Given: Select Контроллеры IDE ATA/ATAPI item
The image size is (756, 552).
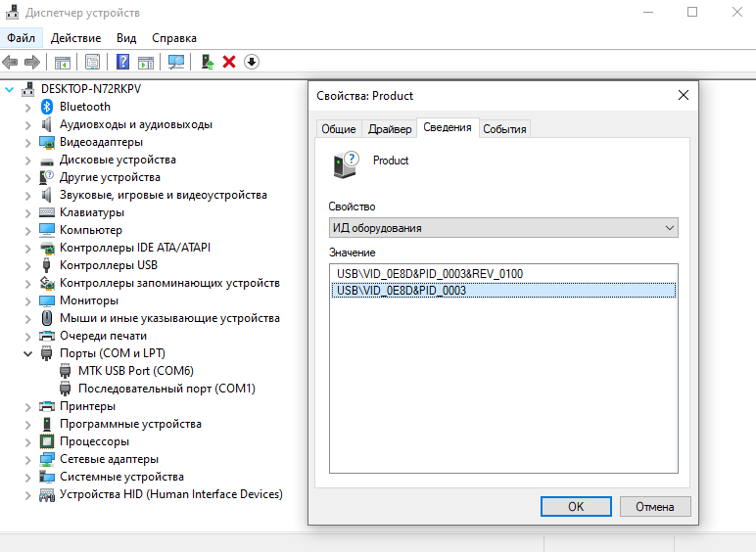Looking at the screenshot, I should pyautogui.click(x=135, y=248).
